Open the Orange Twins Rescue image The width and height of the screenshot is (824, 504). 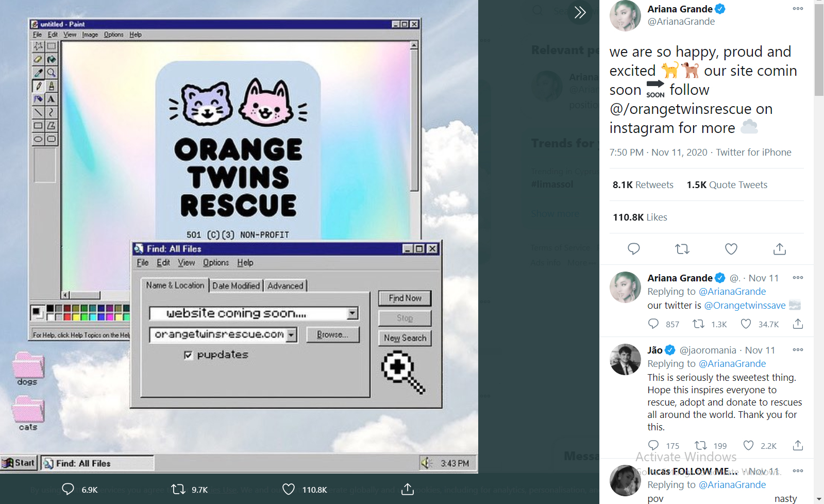[239, 237]
